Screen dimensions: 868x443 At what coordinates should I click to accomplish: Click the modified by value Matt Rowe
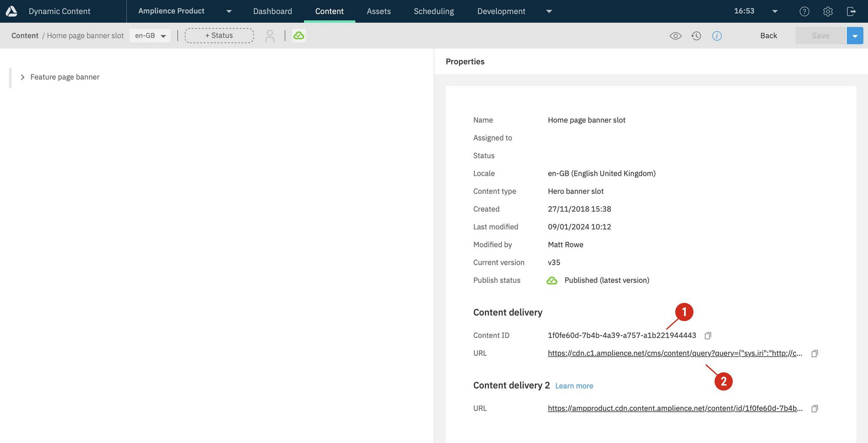click(566, 245)
